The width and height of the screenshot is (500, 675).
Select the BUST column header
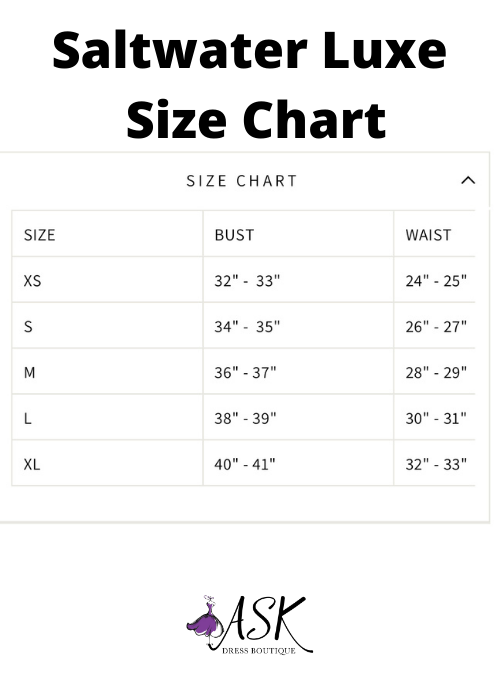coord(234,235)
